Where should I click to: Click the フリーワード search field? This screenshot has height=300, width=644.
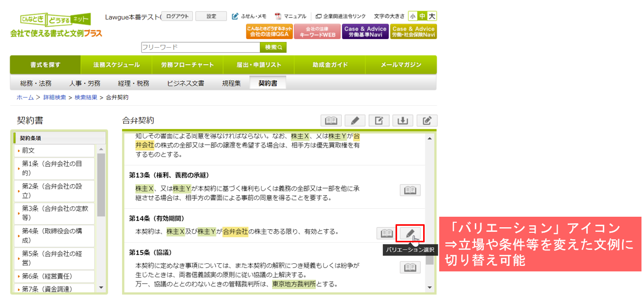200,47
